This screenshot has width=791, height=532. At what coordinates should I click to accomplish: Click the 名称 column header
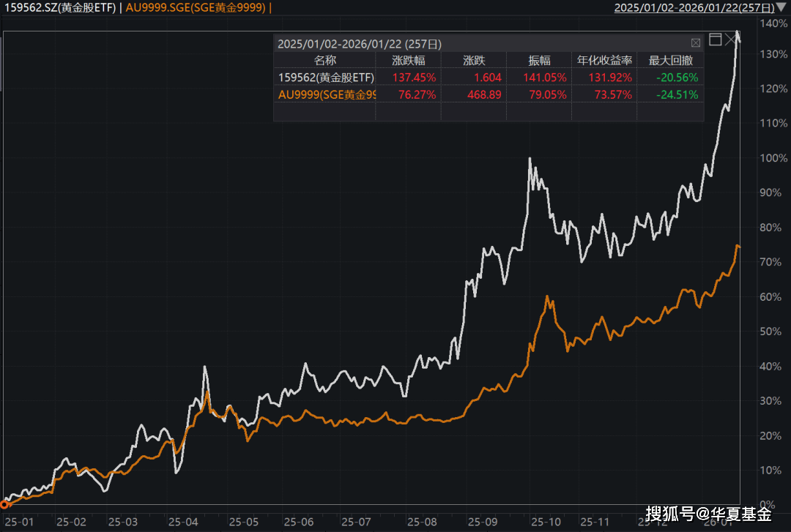324,60
